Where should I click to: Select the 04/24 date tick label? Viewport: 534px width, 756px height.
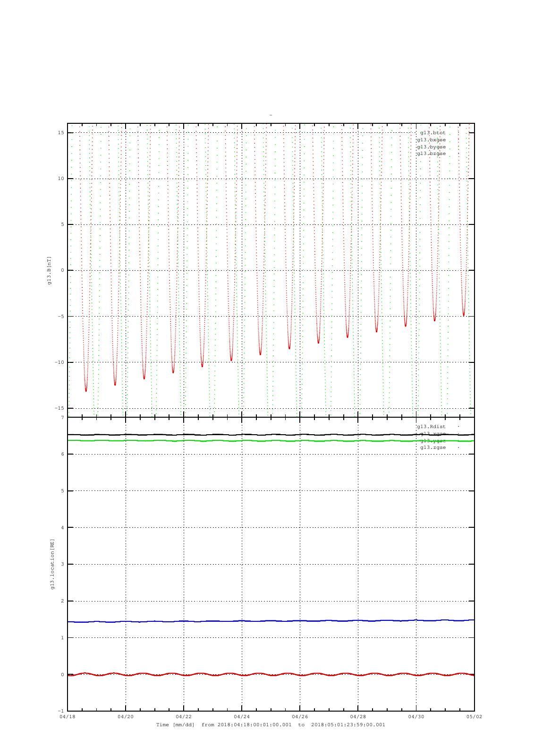click(x=242, y=716)
